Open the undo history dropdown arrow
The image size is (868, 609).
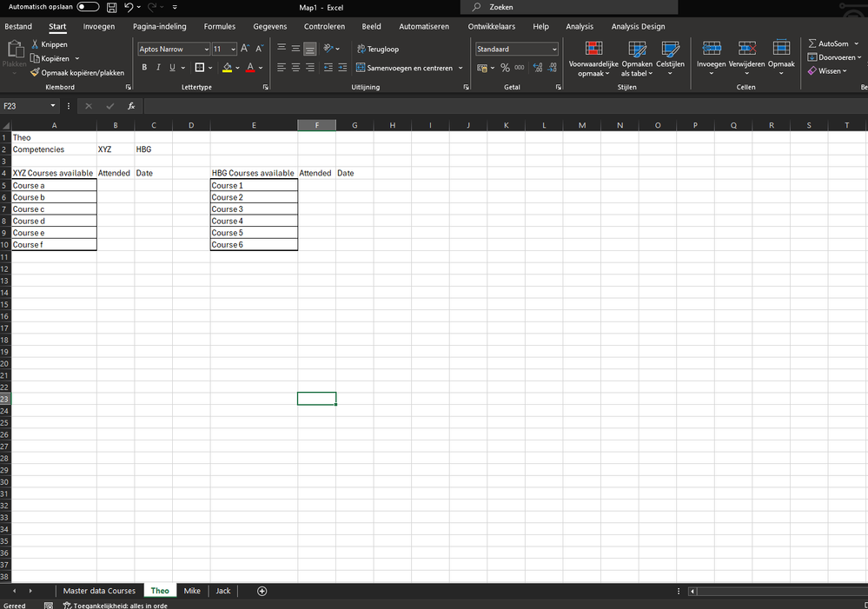point(138,7)
